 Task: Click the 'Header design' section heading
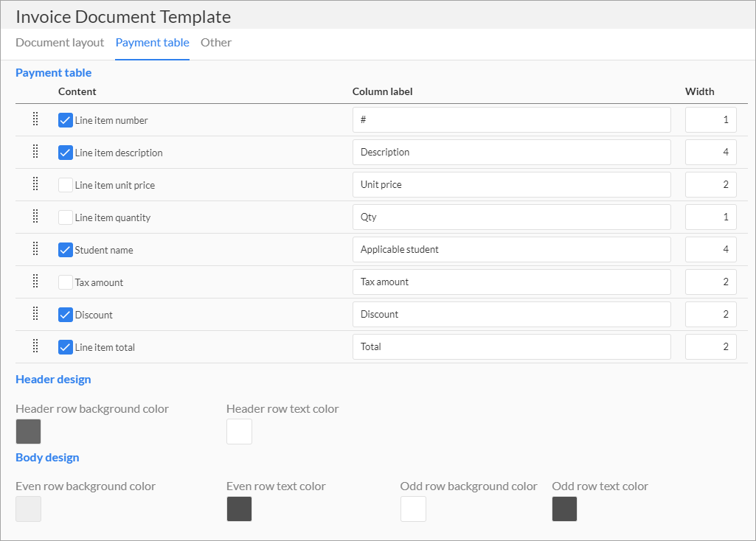pos(53,380)
